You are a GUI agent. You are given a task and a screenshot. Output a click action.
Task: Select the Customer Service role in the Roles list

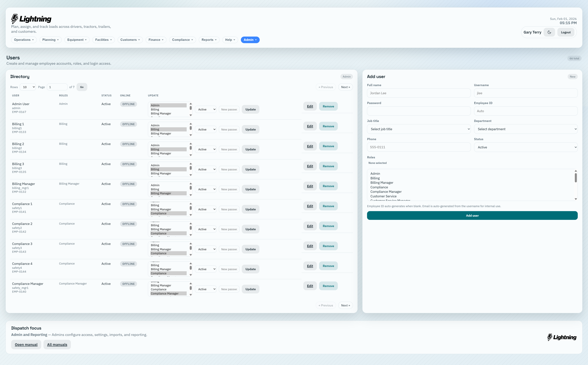pos(383,196)
